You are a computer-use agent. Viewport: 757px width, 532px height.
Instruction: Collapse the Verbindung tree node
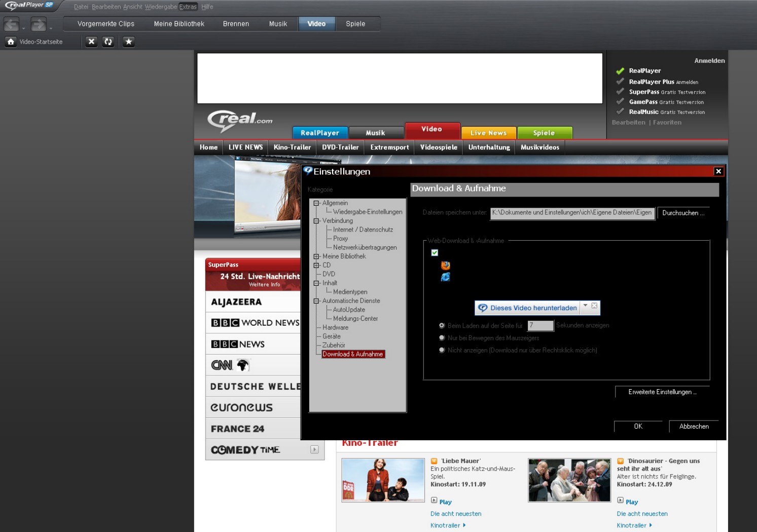pyautogui.click(x=316, y=221)
